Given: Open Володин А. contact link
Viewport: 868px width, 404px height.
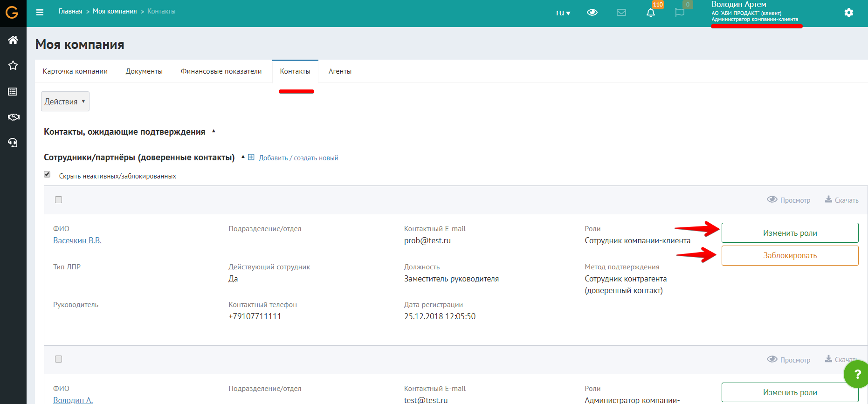Looking at the screenshot, I should (73, 400).
